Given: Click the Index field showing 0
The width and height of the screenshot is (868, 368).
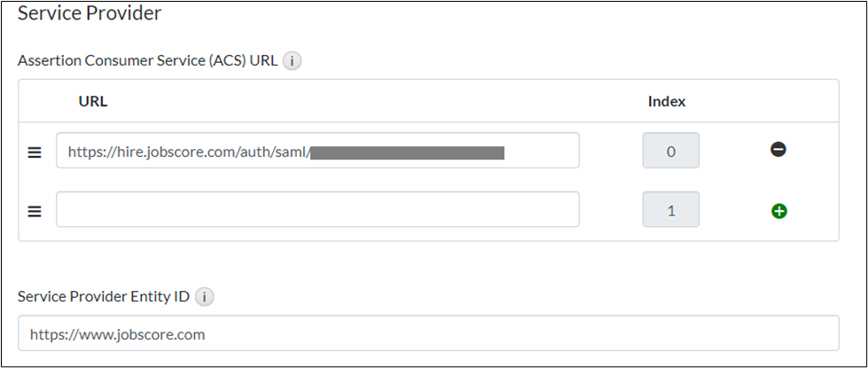Looking at the screenshot, I should click(x=670, y=151).
